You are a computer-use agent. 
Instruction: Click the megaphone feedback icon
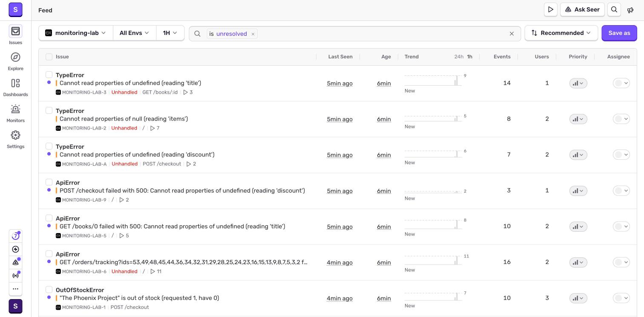(x=630, y=10)
